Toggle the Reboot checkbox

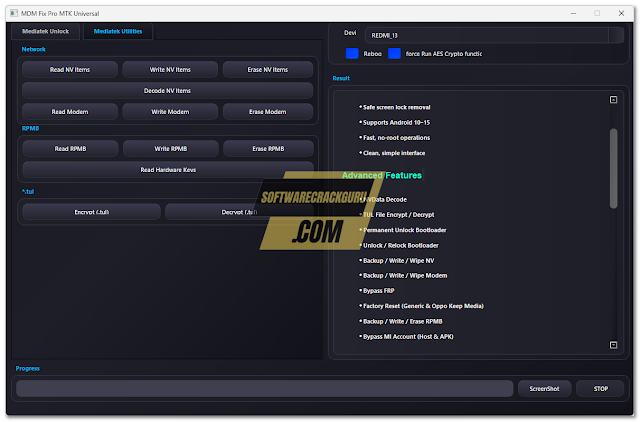click(351, 53)
